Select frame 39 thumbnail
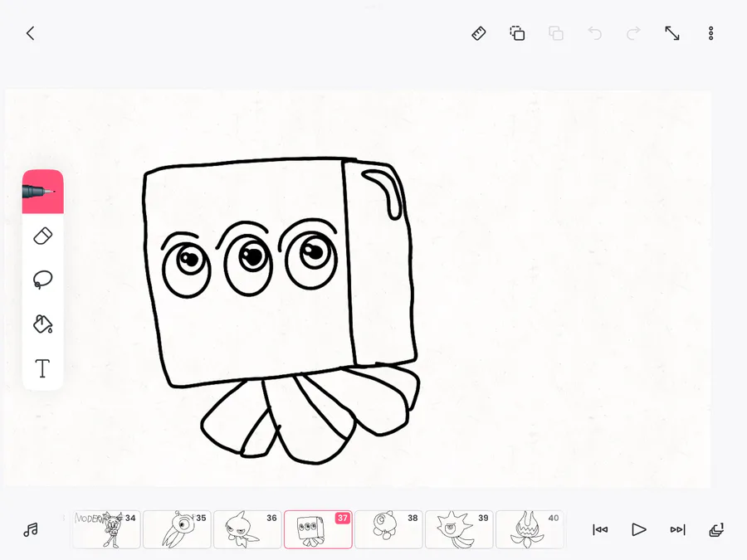 tap(459, 529)
